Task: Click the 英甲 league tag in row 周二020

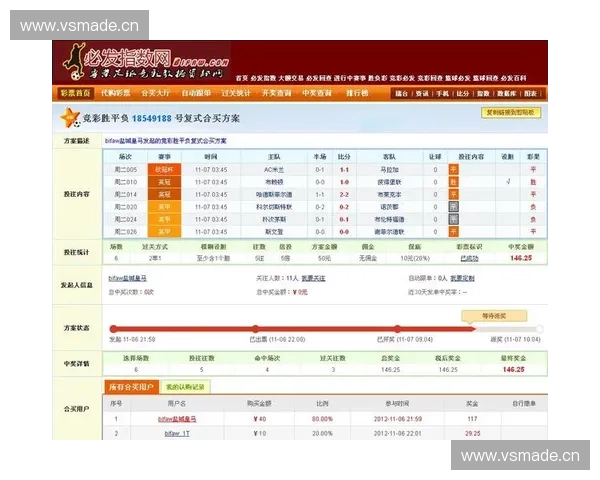Action: [165, 207]
